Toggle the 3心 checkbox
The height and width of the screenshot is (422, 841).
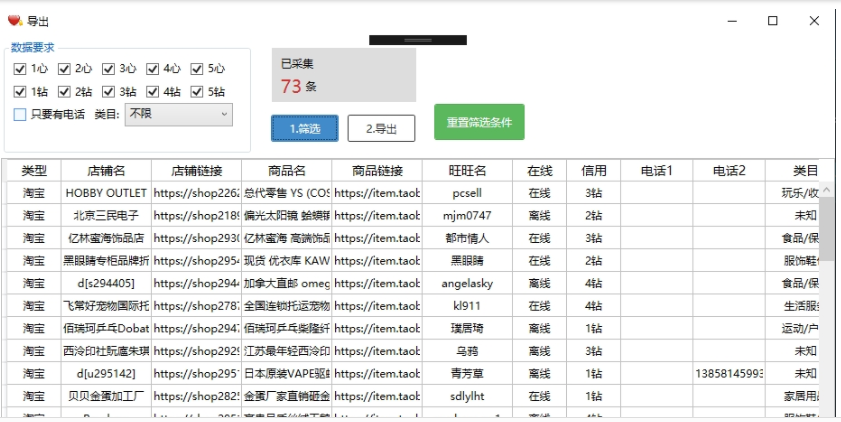108,69
